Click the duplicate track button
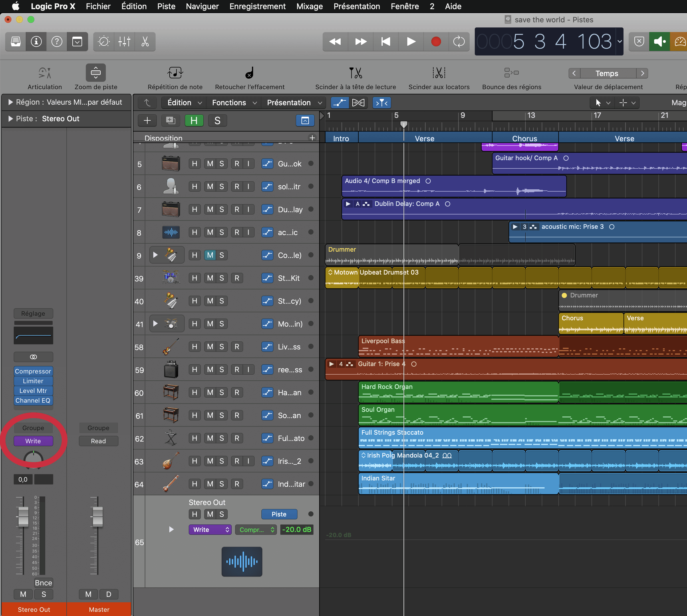687x616 pixels. point(170,120)
